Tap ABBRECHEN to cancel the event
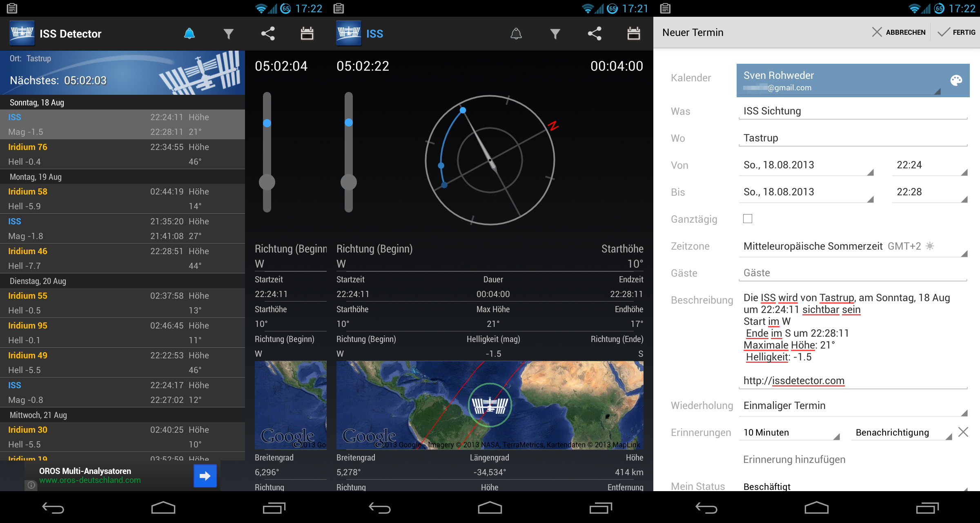This screenshot has height=523, width=980. (898, 32)
